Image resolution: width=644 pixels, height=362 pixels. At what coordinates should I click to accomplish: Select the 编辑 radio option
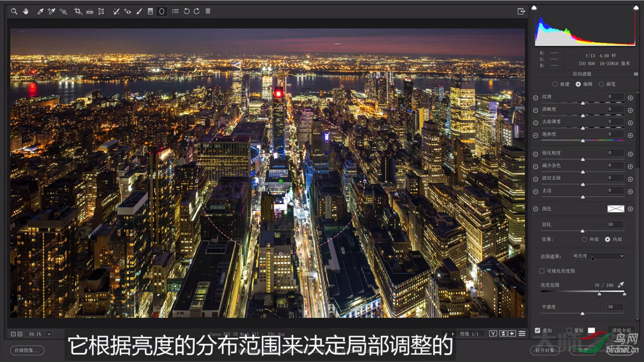(578, 84)
